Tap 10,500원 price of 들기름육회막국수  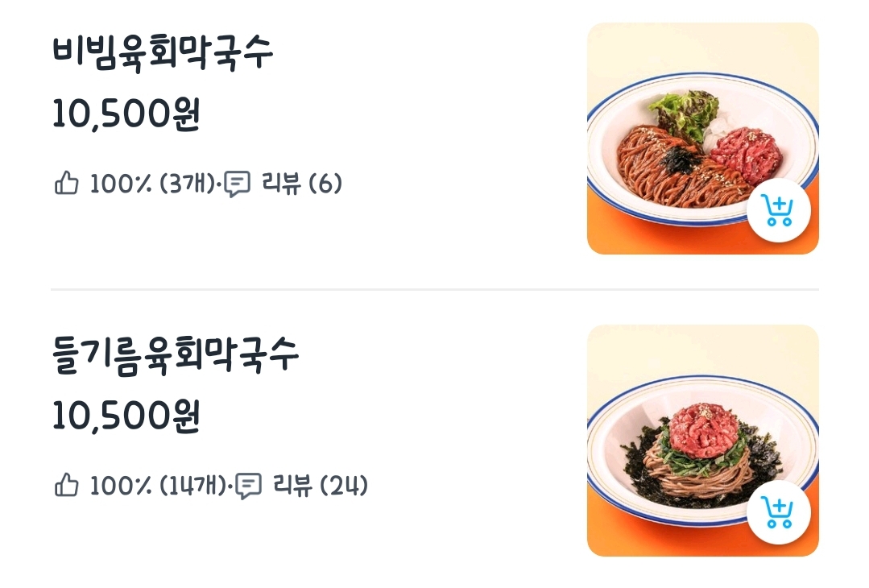coord(126,416)
